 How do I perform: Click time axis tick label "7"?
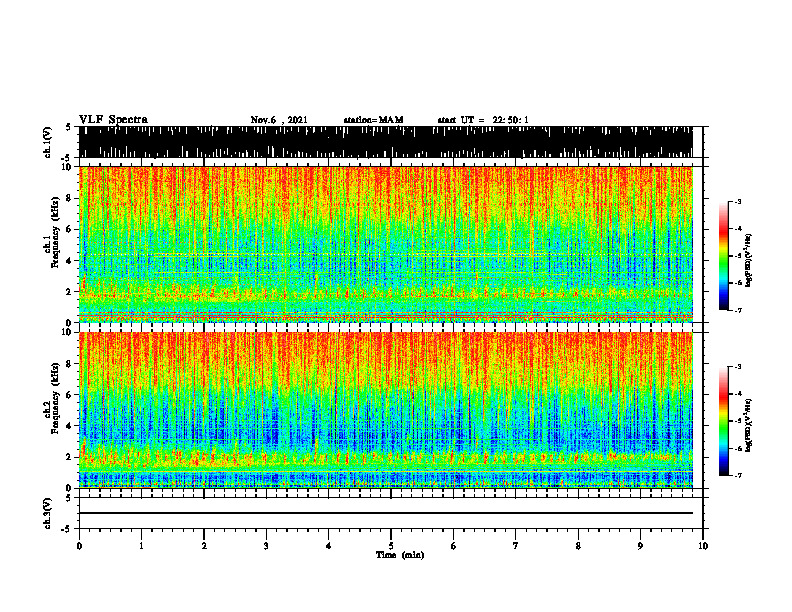[x=516, y=546]
